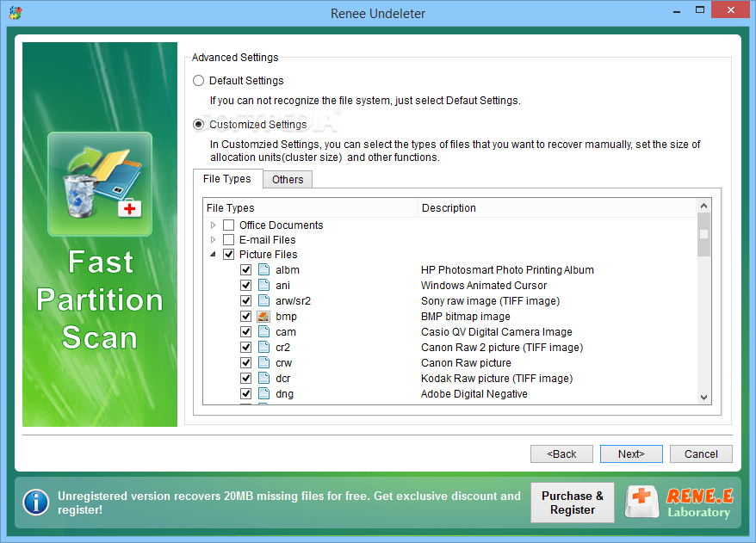Click the bmp bitmap image icon

tap(263, 316)
